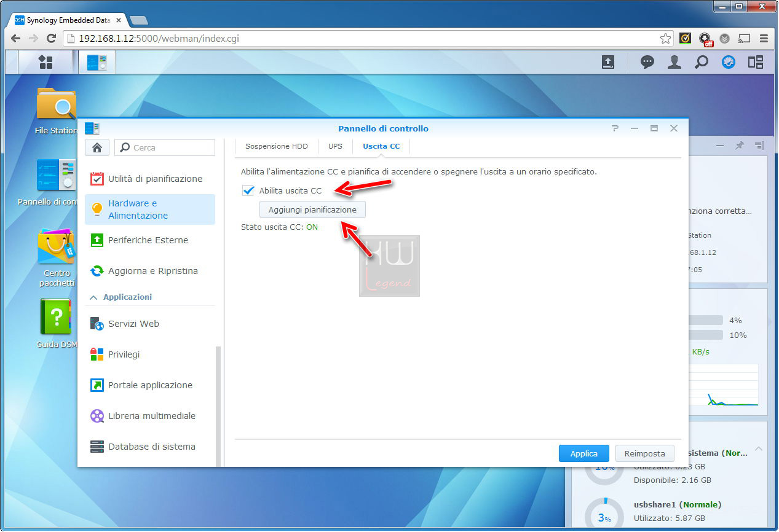Switch to the Sospensione HDD tab
The width and height of the screenshot is (779, 532).
click(277, 146)
